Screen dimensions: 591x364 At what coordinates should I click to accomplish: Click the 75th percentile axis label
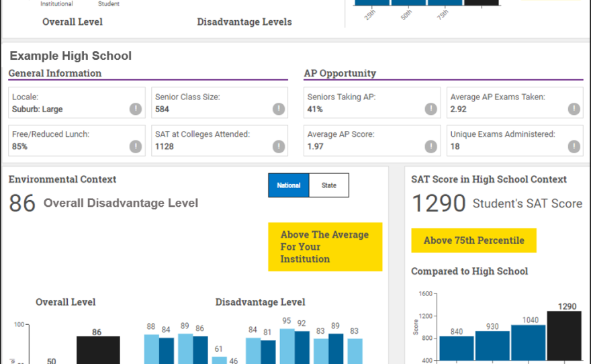coord(443,14)
